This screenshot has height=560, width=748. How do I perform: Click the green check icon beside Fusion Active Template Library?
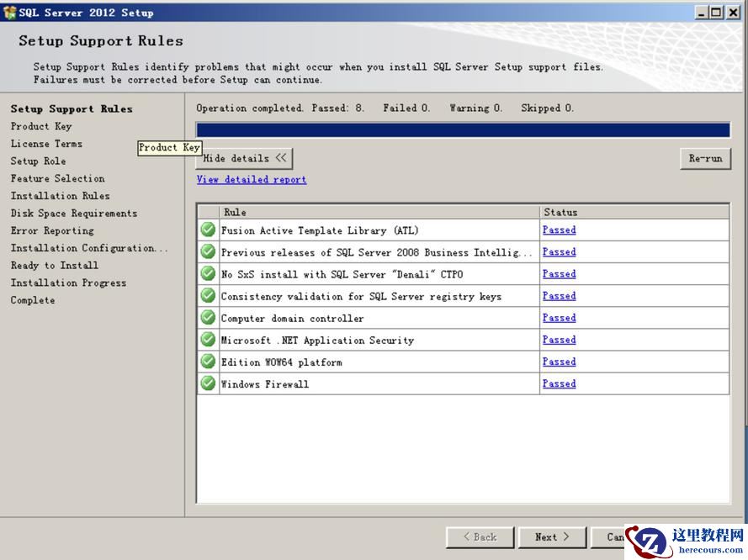pyautogui.click(x=208, y=230)
